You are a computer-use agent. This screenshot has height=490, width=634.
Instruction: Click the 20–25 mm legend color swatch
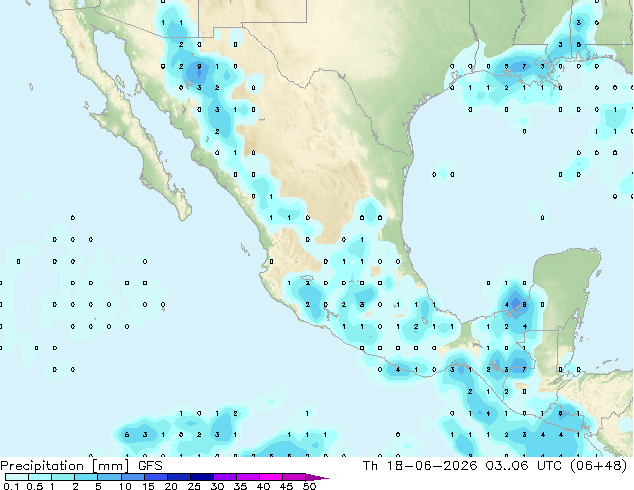[178, 477]
